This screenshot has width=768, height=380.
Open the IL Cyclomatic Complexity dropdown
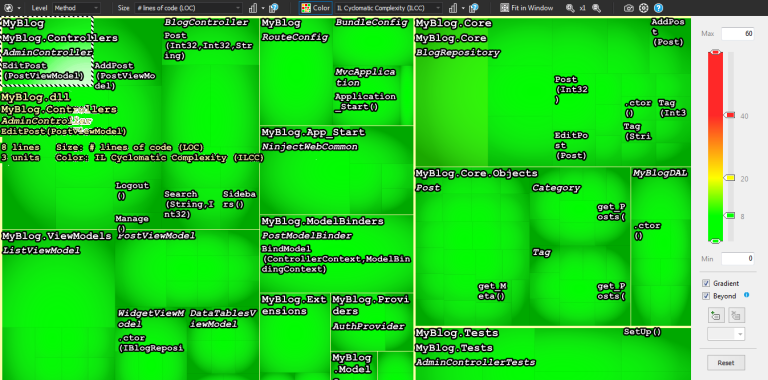pyautogui.click(x=389, y=8)
